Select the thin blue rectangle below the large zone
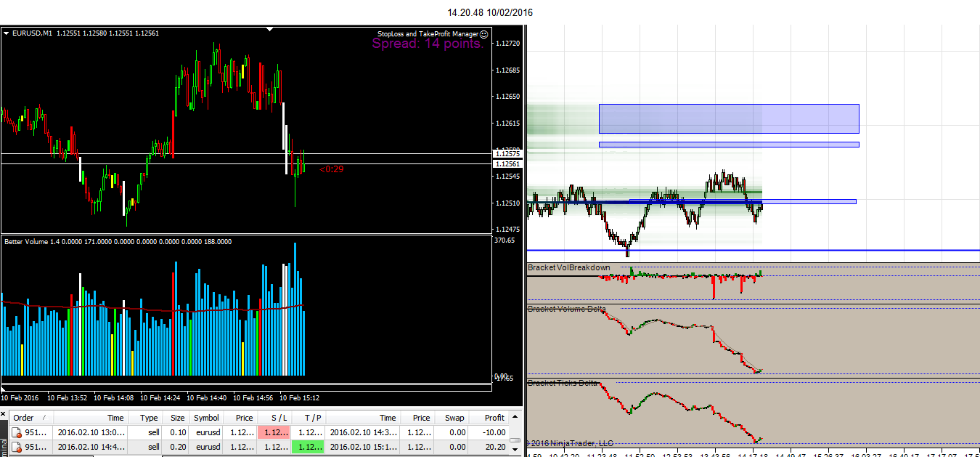Image resolution: width=980 pixels, height=457 pixels. point(729,145)
